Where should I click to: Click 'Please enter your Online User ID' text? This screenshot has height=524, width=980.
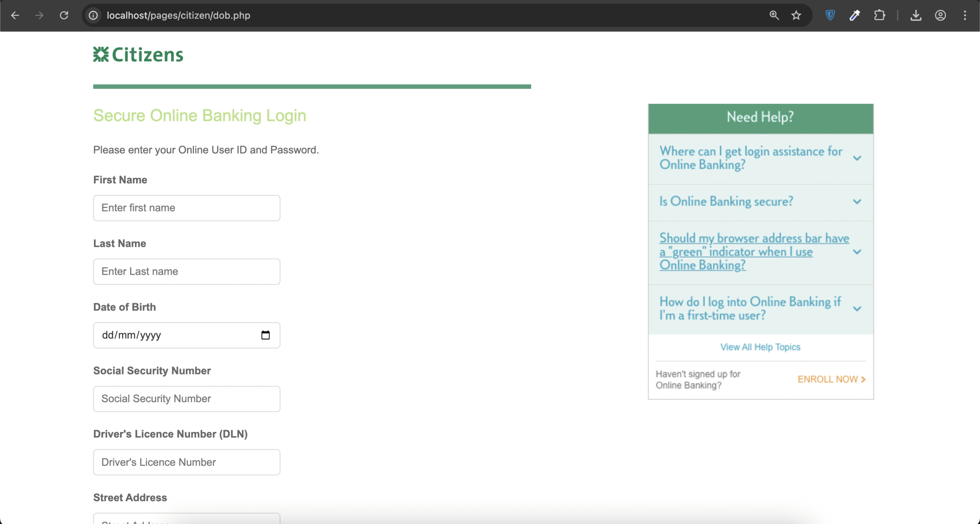tap(206, 150)
